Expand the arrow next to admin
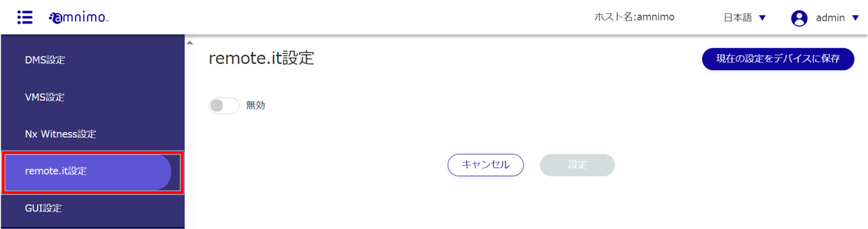Screen dimensions: 868x229 (855, 18)
